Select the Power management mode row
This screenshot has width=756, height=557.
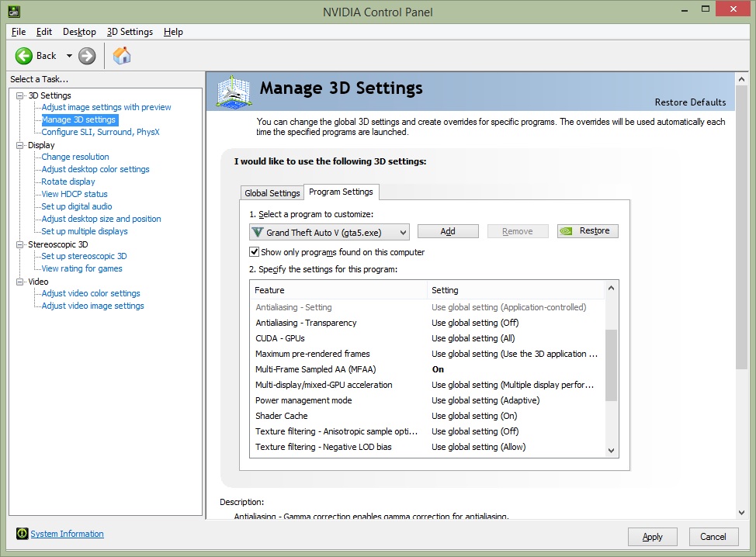(428, 400)
